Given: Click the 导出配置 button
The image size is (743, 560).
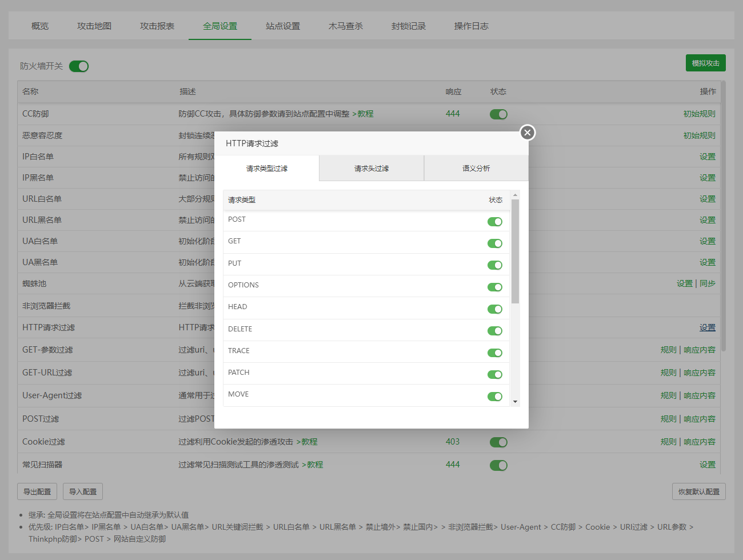Looking at the screenshot, I should 37,491.
